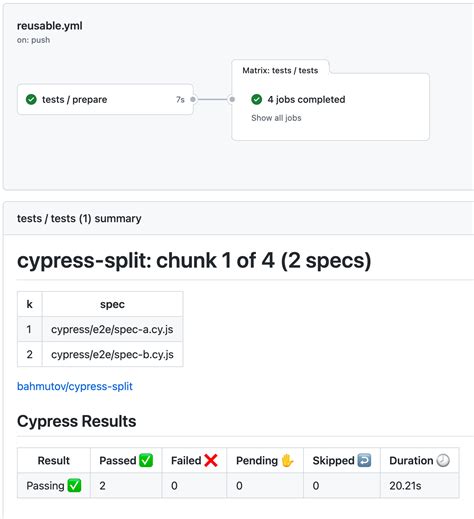The image size is (474, 519).
Task: Select the Matrix: tests / tests tab label
Action: (x=280, y=70)
